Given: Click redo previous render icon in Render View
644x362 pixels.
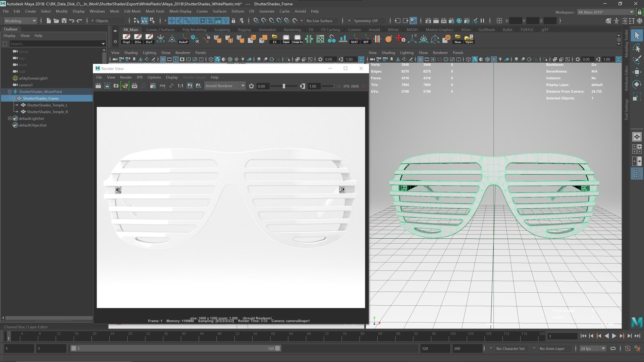Looking at the screenshot, I should pyautogui.click(x=98, y=86).
